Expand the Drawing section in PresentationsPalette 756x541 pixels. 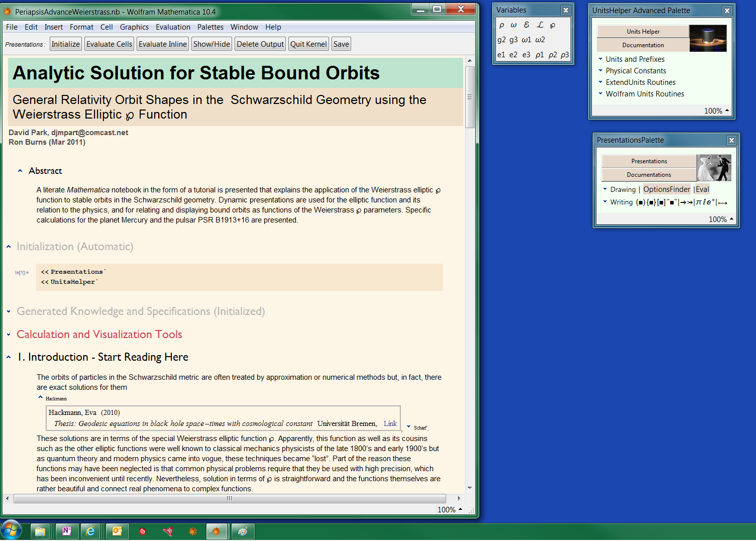(x=605, y=189)
